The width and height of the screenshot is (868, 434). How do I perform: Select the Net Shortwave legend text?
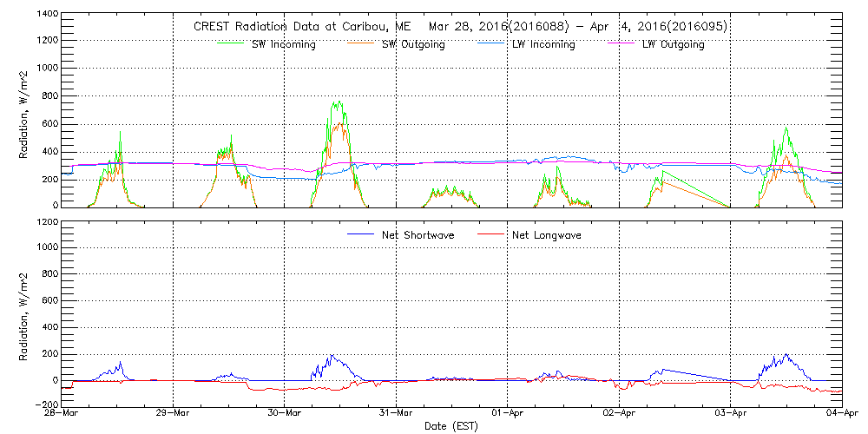(x=419, y=235)
